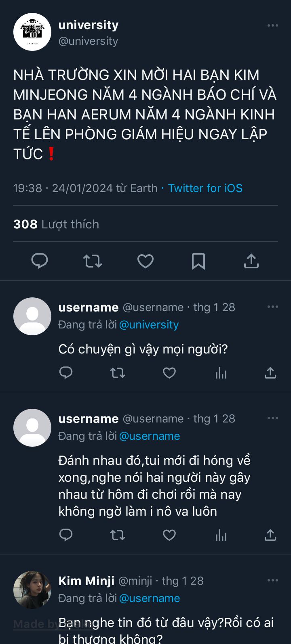Reply to "Có chuyện gì vậy mọi người?" comment

click(x=66, y=373)
